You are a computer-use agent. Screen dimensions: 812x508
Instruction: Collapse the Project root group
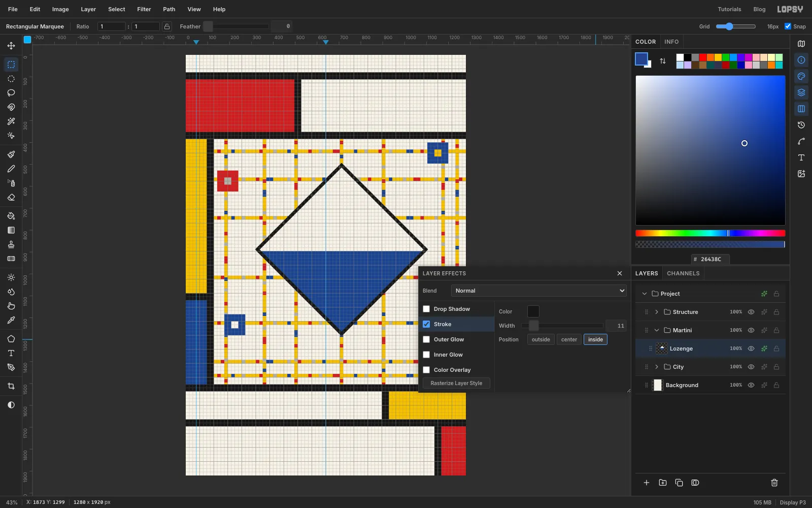point(645,294)
